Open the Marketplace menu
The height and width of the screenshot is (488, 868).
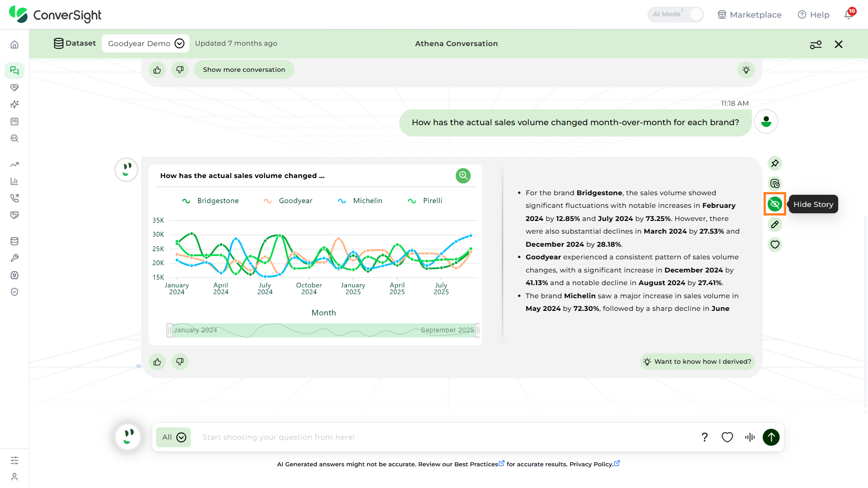click(750, 14)
